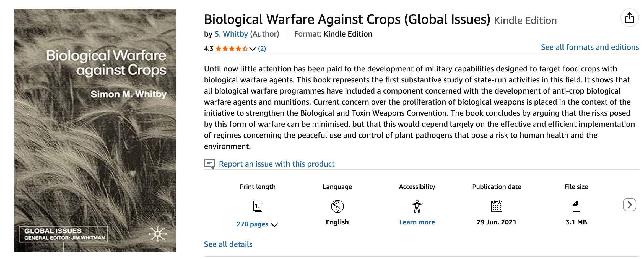Image resolution: width=644 pixels, height=259 pixels.
Task: Click the report issue speech bubble icon
Action: 210,164
